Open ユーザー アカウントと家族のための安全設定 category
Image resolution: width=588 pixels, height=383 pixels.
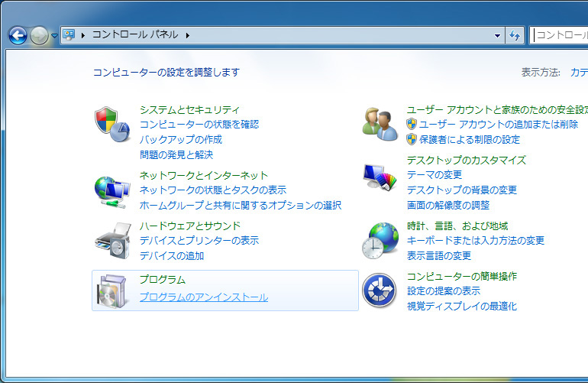pyautogui.click(x=497, y=109)
